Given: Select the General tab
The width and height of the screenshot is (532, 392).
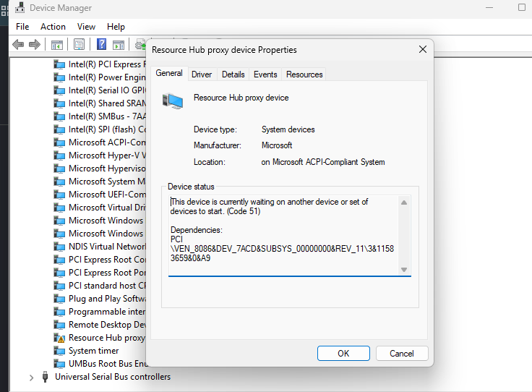Looking at the screenshot, I should coord(169,73).
